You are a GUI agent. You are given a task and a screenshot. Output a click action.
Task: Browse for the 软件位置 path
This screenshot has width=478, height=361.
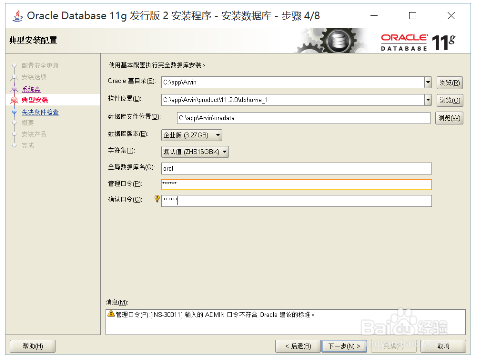tap(450, 100)
